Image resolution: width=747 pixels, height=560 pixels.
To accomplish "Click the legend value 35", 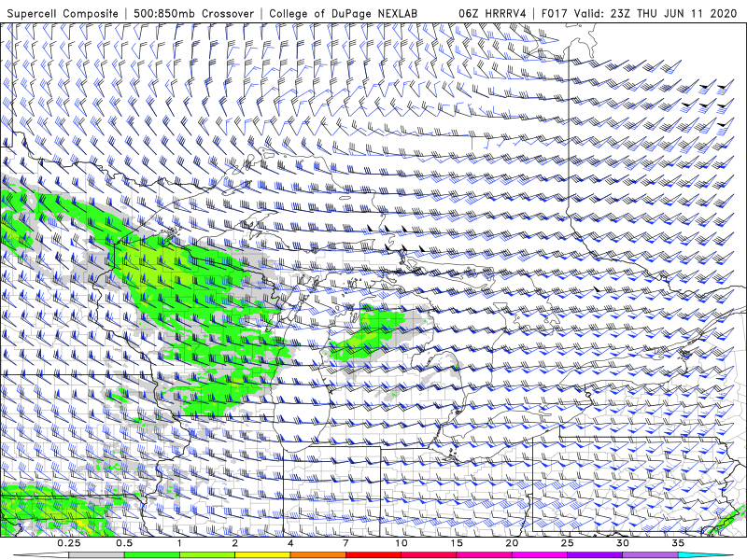I will click(x=678, y=543).
